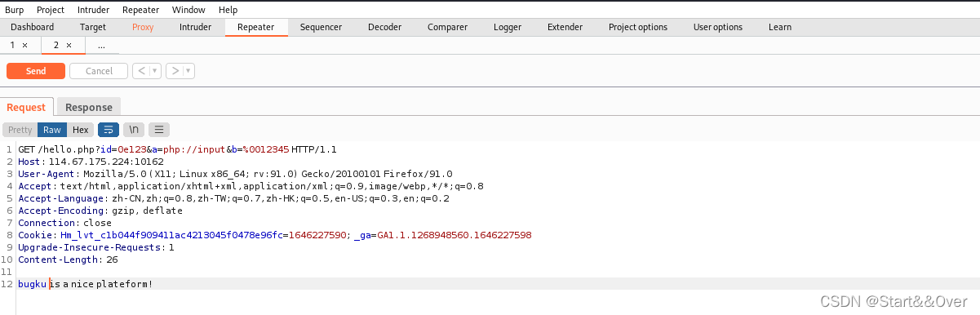This screenshot has height=315, width=980.
Task: Switch to the Decoder tab
Action: 384,27
